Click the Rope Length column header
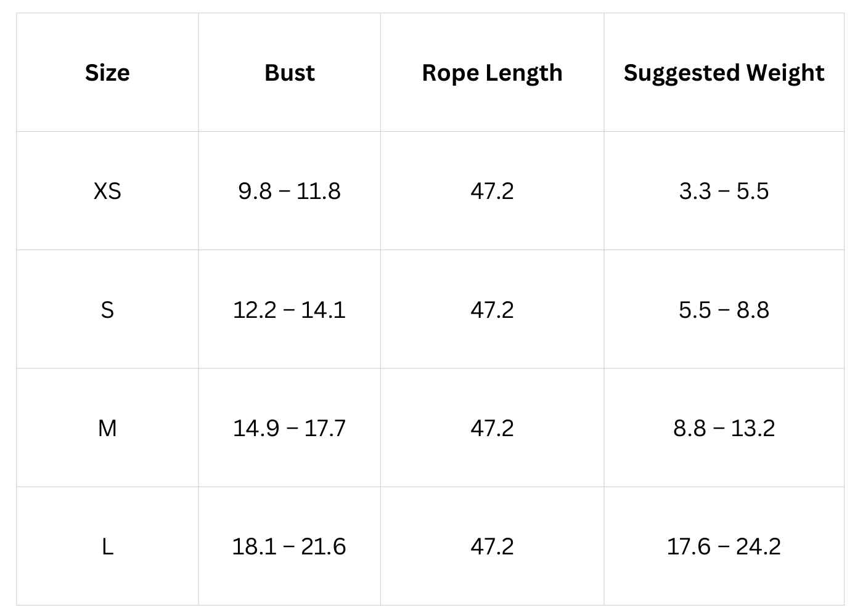 tap(492, 73)
